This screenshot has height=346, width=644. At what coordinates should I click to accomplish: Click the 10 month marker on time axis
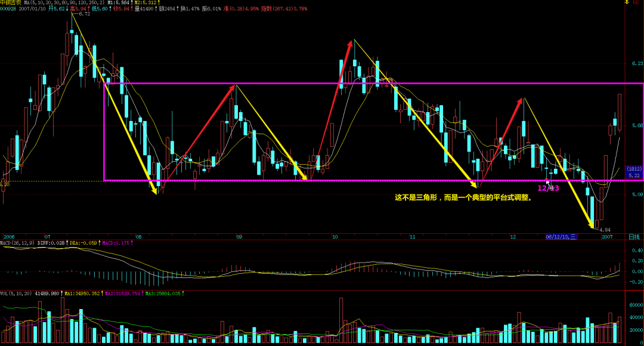[x=335, y=237]
